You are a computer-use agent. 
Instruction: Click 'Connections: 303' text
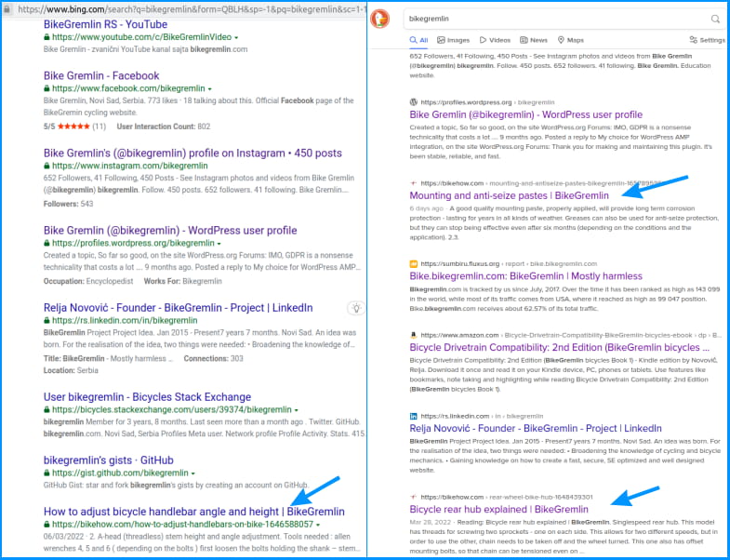(x=213, y=358)
